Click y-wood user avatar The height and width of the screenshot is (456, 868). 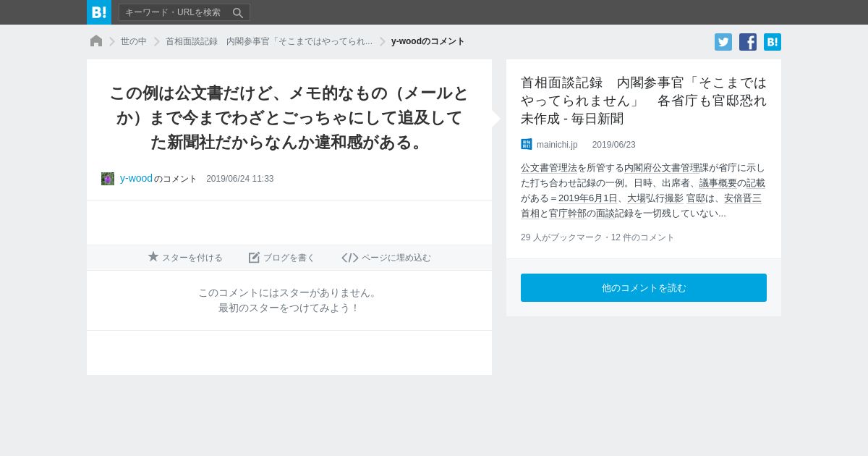coord(108,179)
